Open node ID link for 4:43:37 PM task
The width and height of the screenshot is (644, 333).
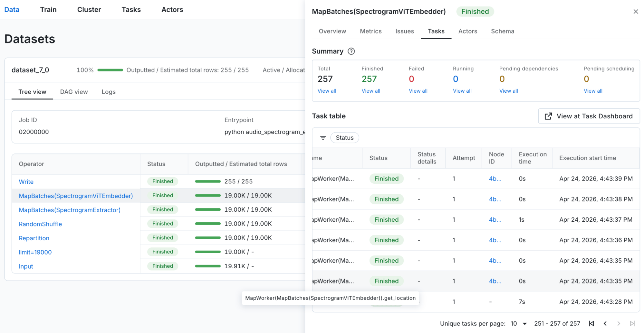[495, 220]
